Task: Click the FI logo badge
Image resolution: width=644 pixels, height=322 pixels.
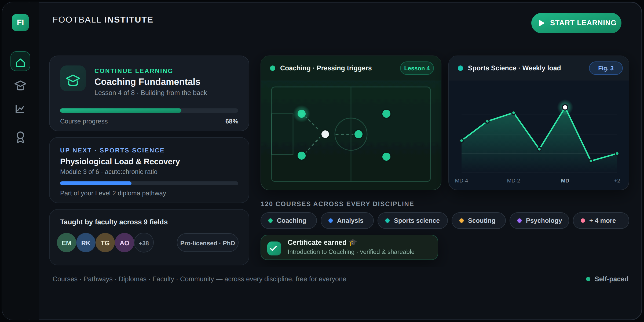Action: pyautogui.click(x=20, y=23)
